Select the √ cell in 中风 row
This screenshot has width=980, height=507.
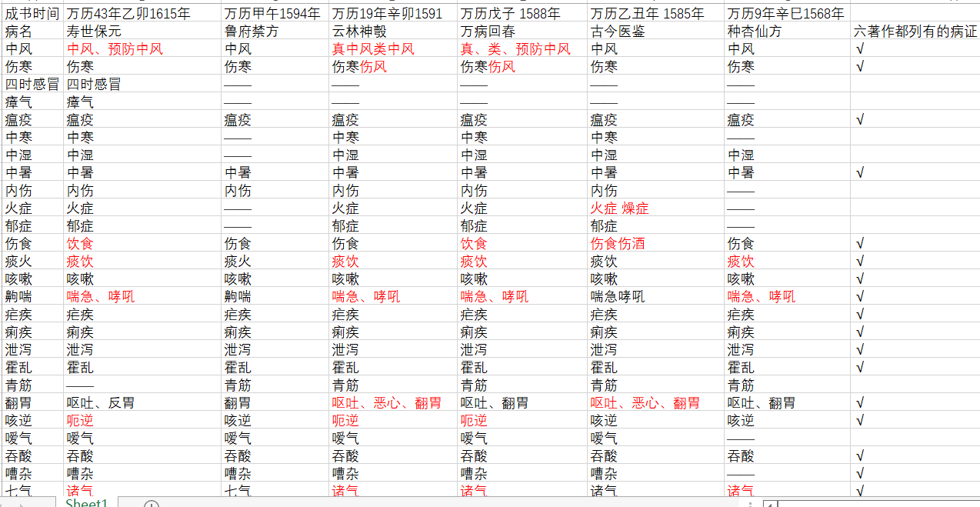point(915,48)
